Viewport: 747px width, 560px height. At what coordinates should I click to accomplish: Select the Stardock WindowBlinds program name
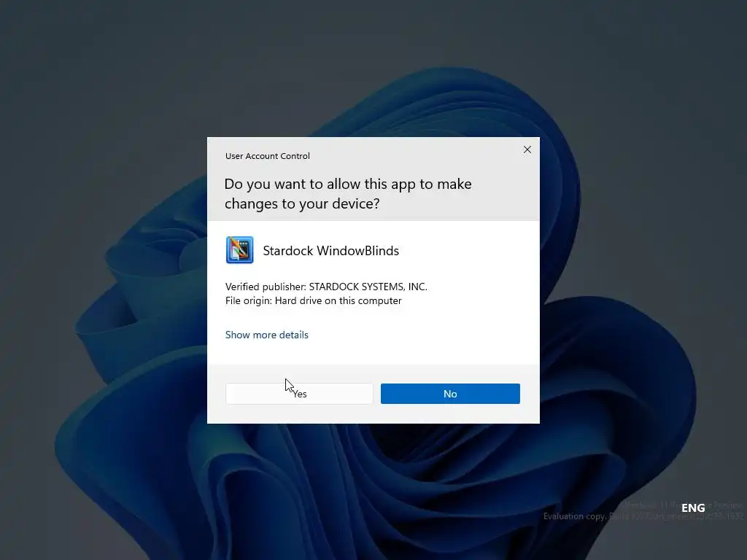coord(331,251)
